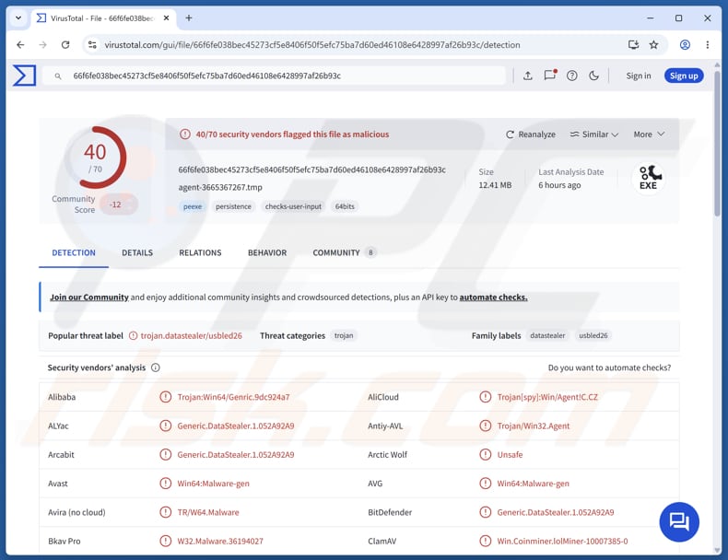Switch to the DETECTION tab
Image resolution: width=728 pixels, height=560 pixels.
[x=74, y=253]
